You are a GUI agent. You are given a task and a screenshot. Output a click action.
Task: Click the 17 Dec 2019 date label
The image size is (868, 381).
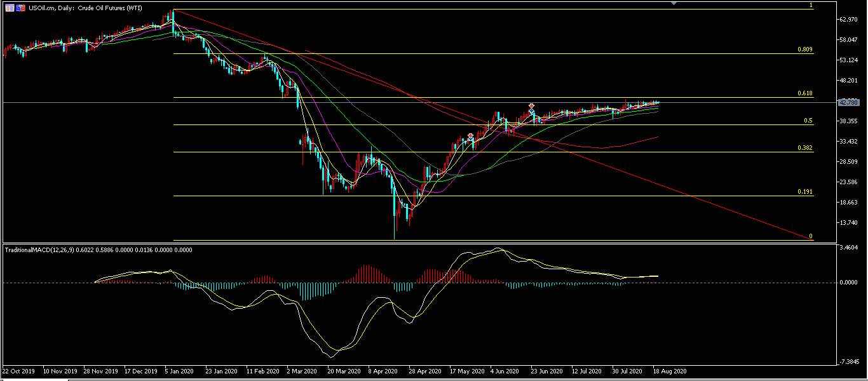click(x=141, y=371)
